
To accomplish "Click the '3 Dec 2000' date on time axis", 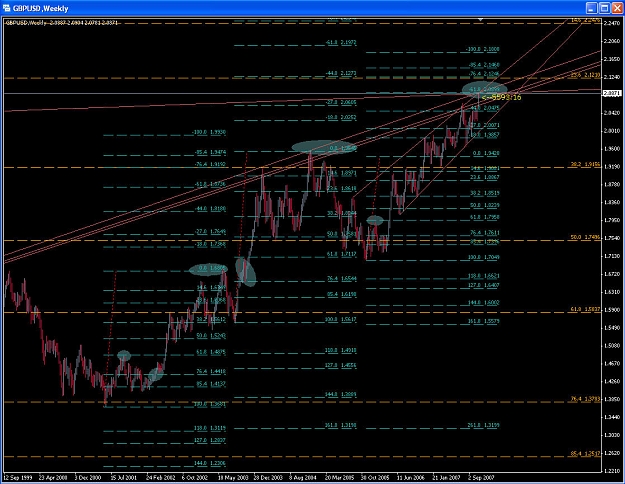I will coord(88,477).
